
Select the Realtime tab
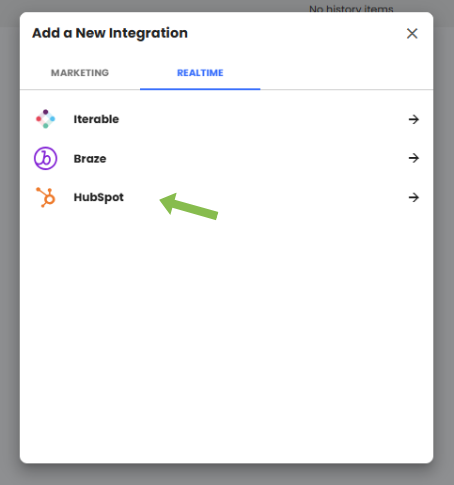(x=200, y=73)
